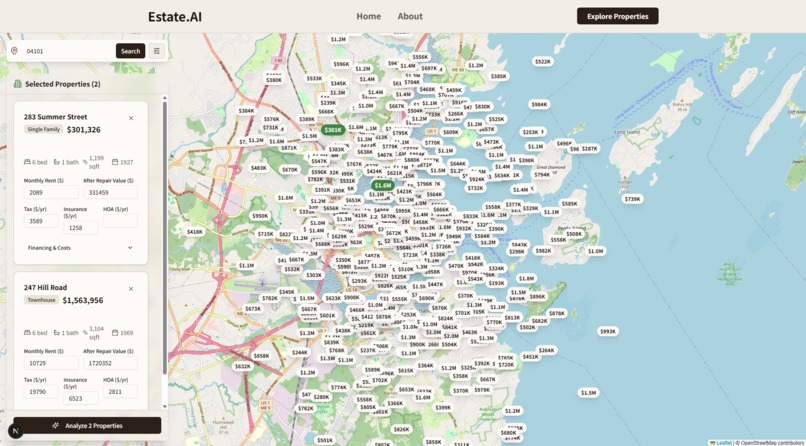The image size is (806, 446).
Task: Open the $950K map marker
Action: 260,216
